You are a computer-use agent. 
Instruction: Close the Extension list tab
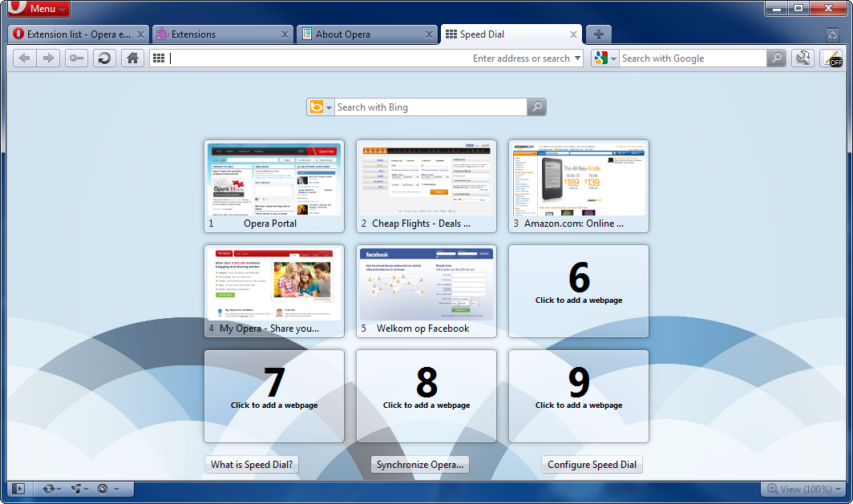click(x=140, y=34)
